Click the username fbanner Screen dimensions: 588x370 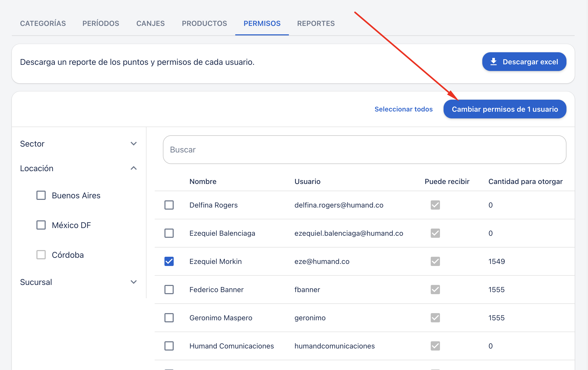tap(307, 290)
